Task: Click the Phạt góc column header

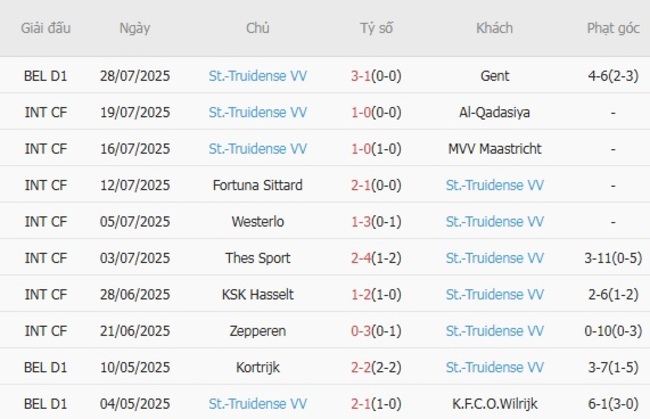Action: [x=613, y=28]
